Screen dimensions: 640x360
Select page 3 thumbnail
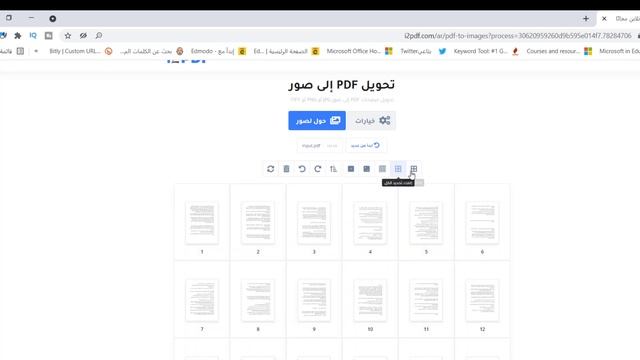[314, 222]
